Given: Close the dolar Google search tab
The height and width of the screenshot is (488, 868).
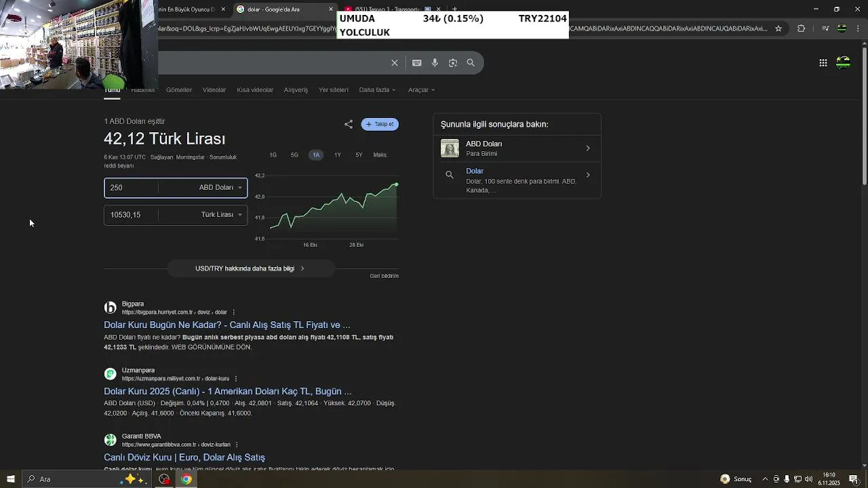Looking at the screenshot, I should pos(331,9).
